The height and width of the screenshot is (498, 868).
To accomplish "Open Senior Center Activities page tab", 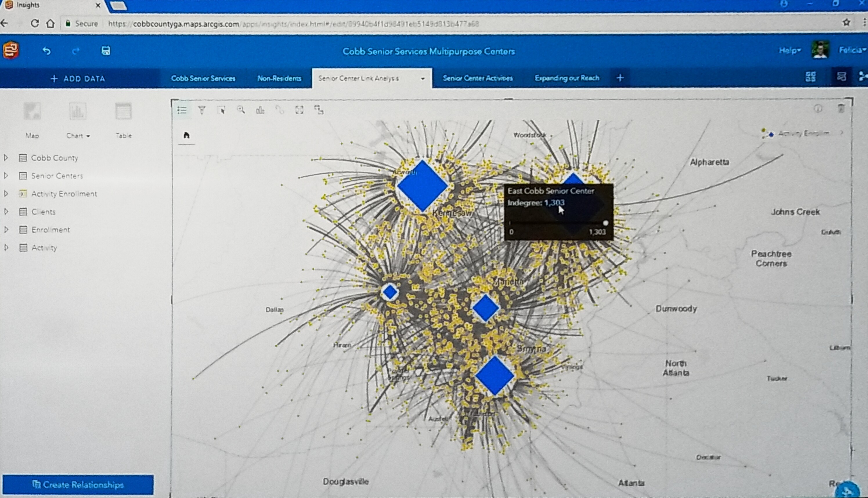I will click(478, 78).
